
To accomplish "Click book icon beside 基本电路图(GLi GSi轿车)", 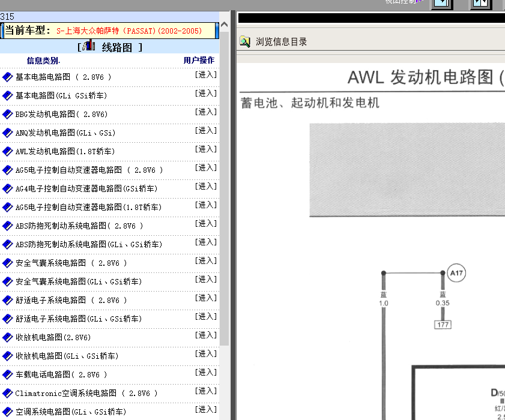I will pyautogui.click(x=7, y=96).
